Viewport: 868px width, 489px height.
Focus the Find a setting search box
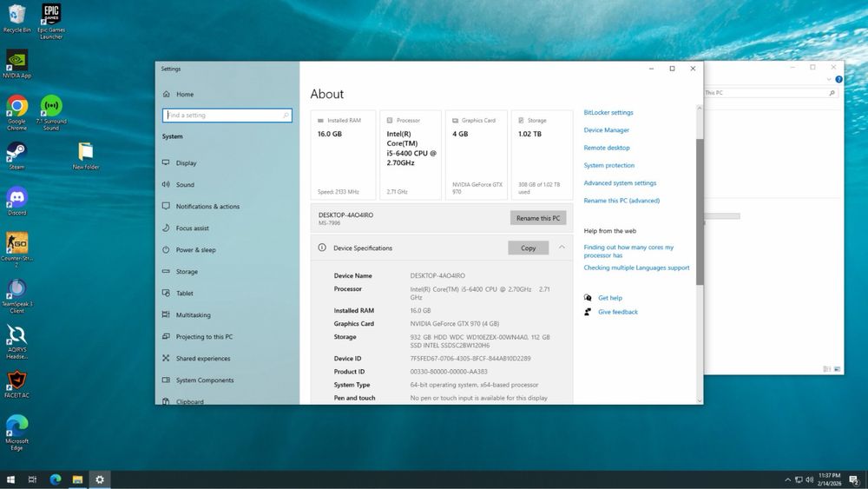pos(227,116)
